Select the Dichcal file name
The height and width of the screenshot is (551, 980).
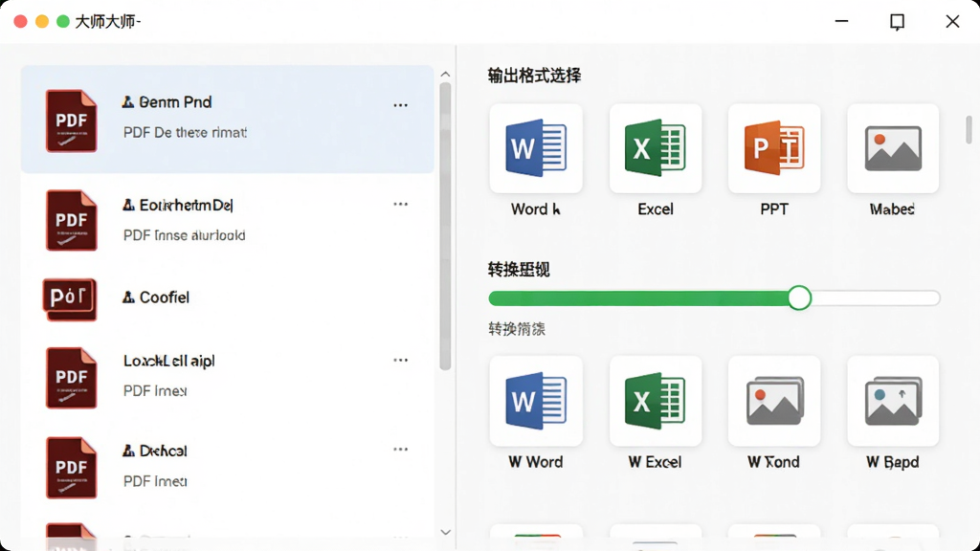pyautogui.click(x=163, y=451)
